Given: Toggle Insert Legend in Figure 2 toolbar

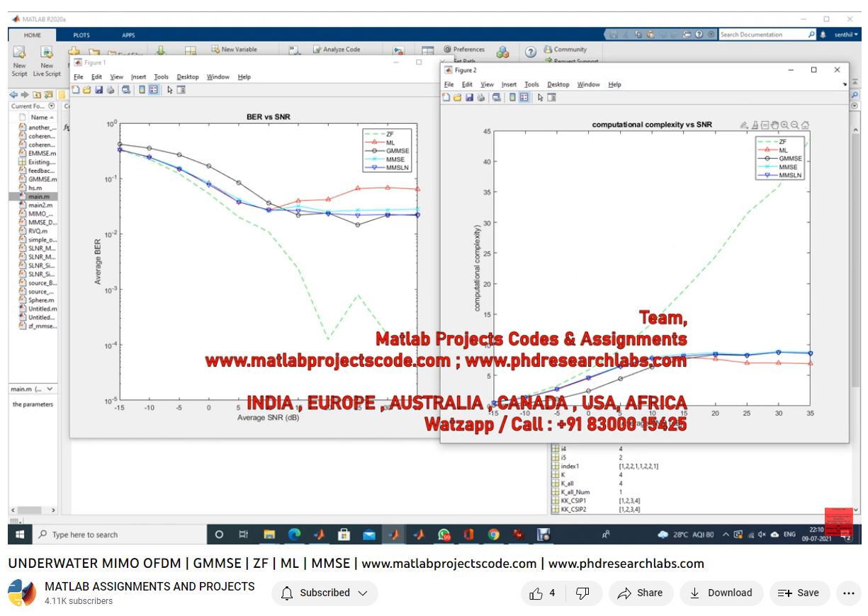Looking at the screenshot, I should coord(524,98).
